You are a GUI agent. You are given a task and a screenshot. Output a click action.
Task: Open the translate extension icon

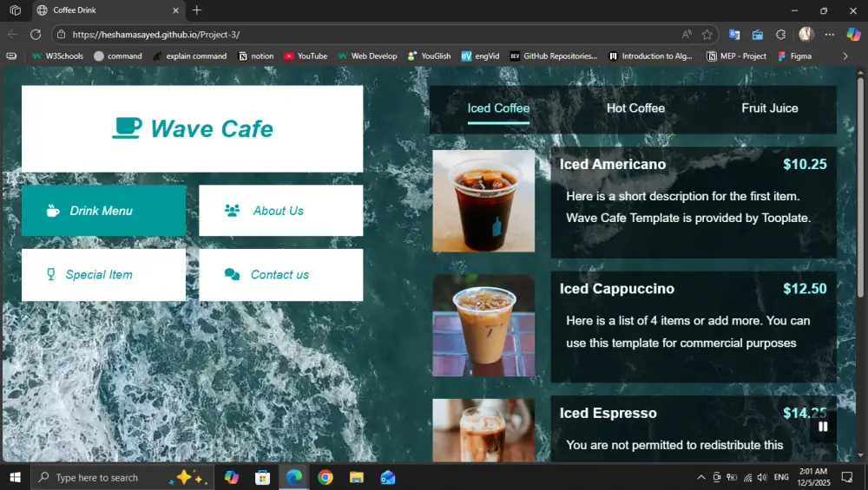(734, 35)
